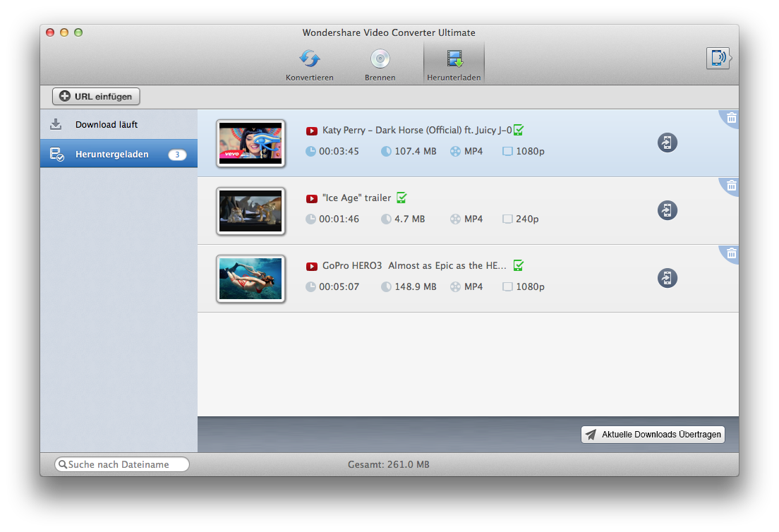
Task: Click the 00:05:07 duration value
Action: [x=339, y=286]
